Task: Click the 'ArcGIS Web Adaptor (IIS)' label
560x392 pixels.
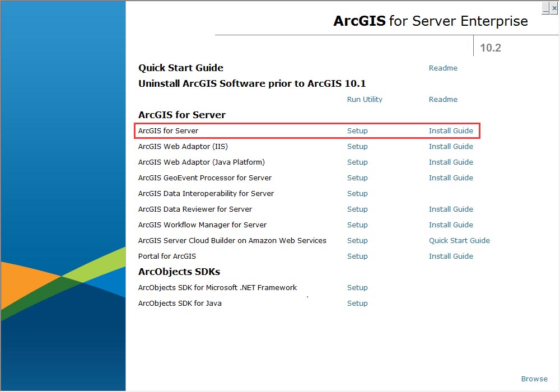Action: click(183, 146)
